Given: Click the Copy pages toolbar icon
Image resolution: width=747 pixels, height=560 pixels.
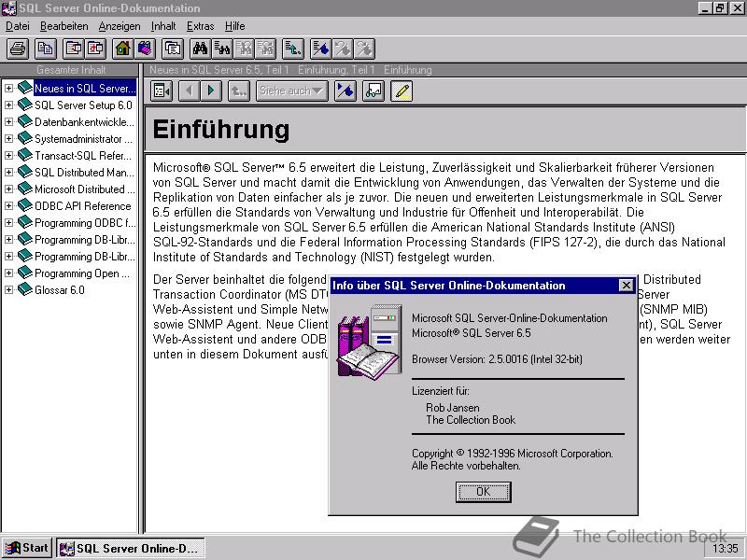Looking at the screenshot, I should [46, 49].
